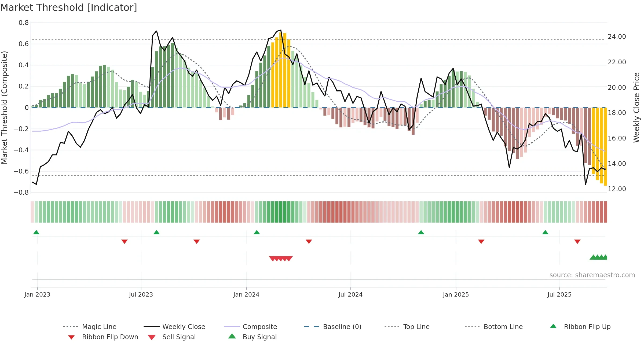This screenshot has width=644, height=362.
Task: Click the Jul 2023 x-axis label
Action: pos(141,294)
